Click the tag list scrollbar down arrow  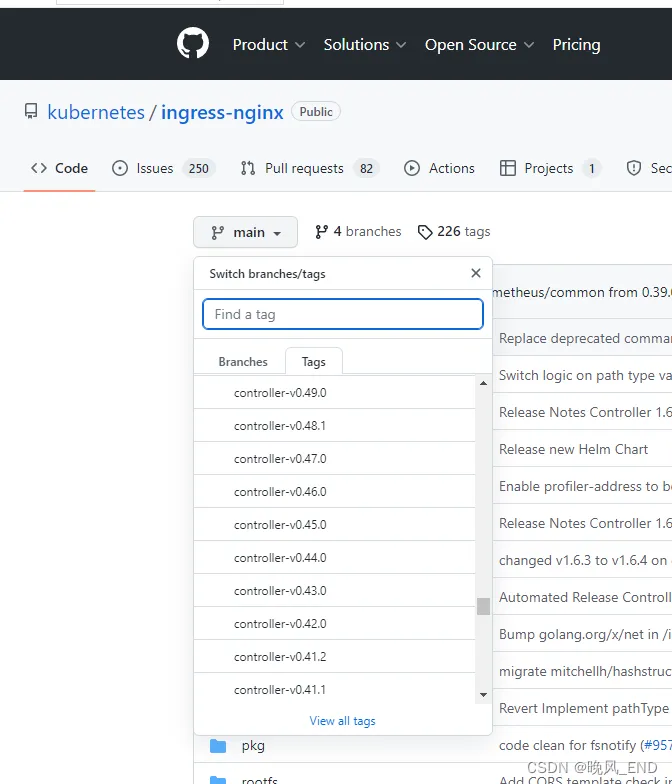click(483, 695)
